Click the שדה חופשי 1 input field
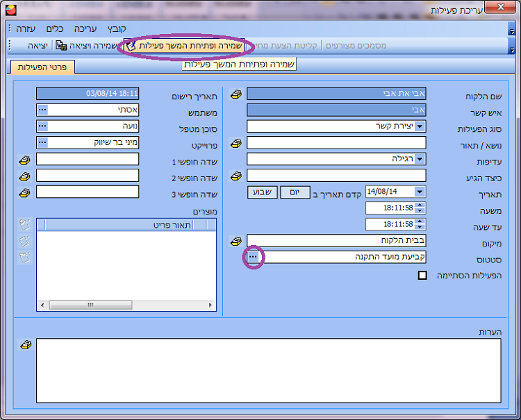Screen dimensions: 521x420 (x=88, y=159)
